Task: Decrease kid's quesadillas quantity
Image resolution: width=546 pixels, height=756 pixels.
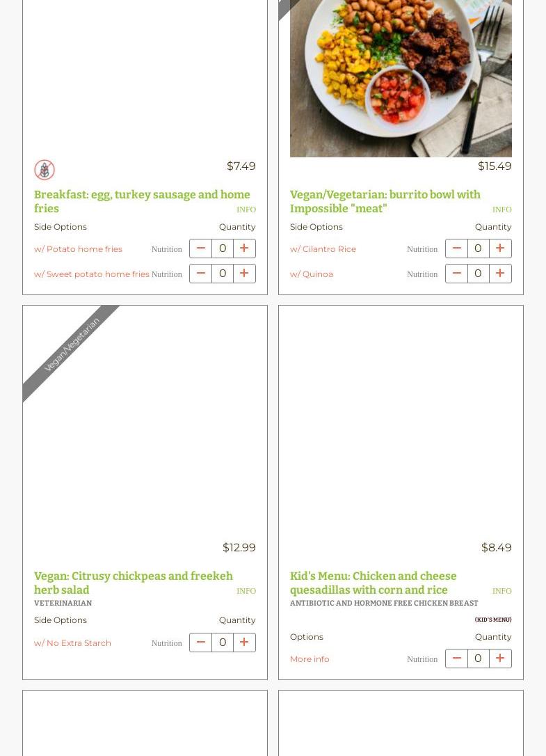Action: (456, 659)
